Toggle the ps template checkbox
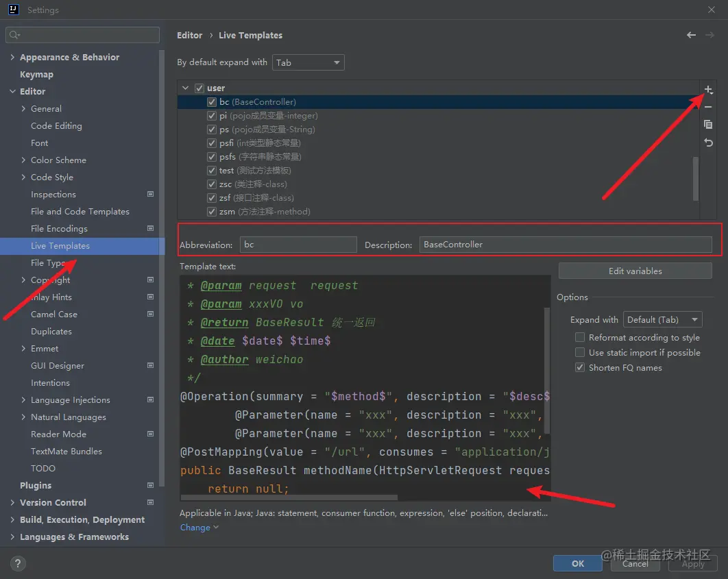Screen dimensions: 728x579 pyautogui.click(x=212, y=130)
